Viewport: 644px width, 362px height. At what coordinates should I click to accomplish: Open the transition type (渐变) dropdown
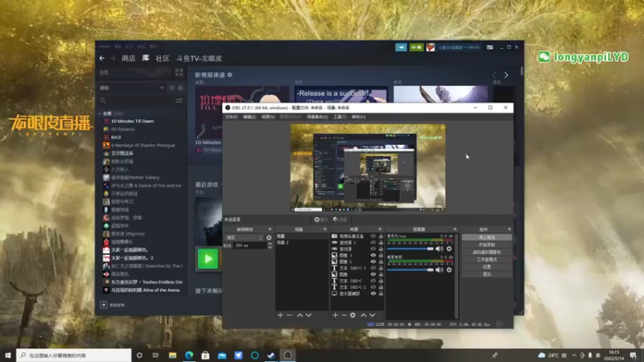point(244,237)
